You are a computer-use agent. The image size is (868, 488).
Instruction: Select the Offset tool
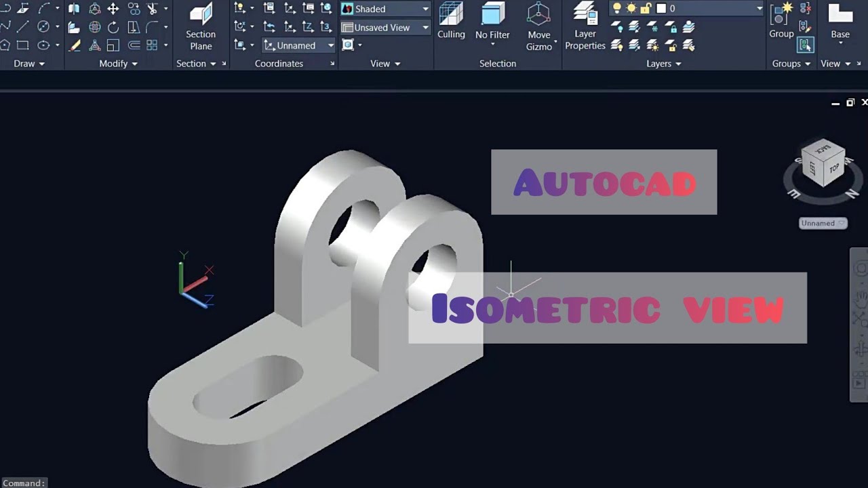(134, 45)
